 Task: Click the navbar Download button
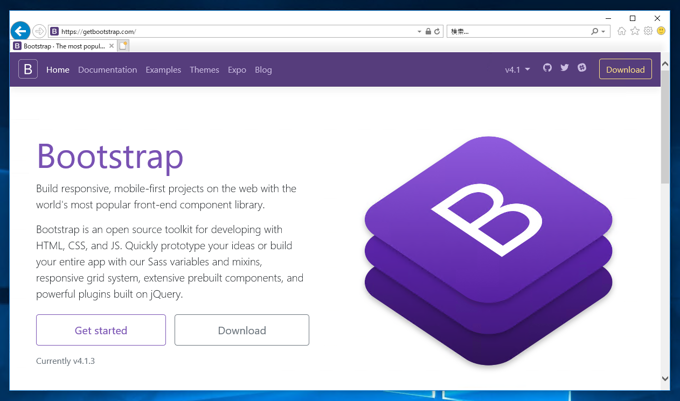point(625,69)
